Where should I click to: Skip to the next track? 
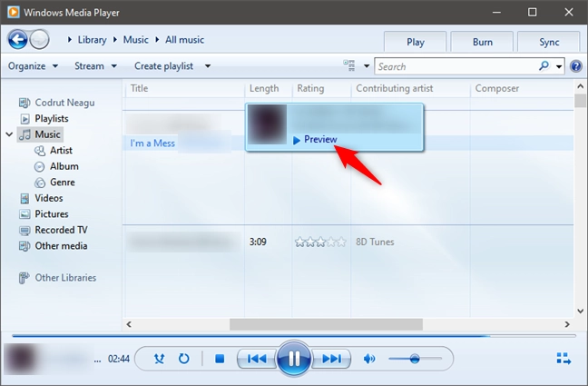point(331,359)
